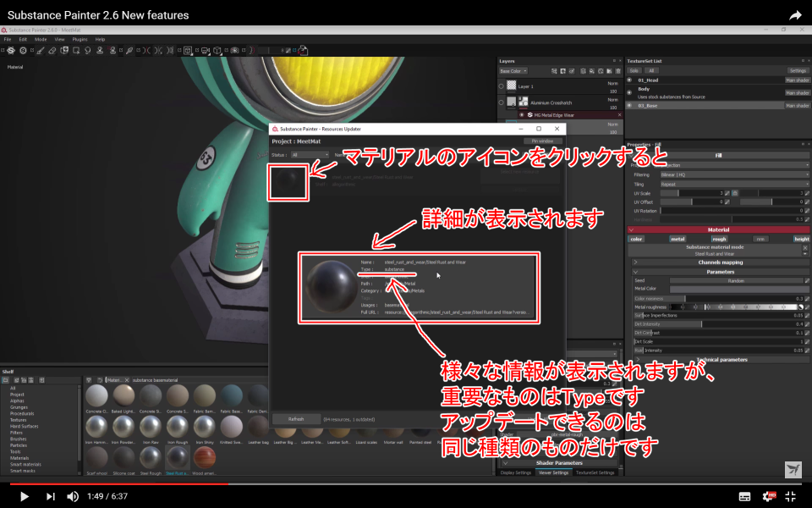The width and height of the screenshot is (812, 508).
Task: Add a fill layer icon in Layers
Action: pyautogui.click(x=592, y=71)
